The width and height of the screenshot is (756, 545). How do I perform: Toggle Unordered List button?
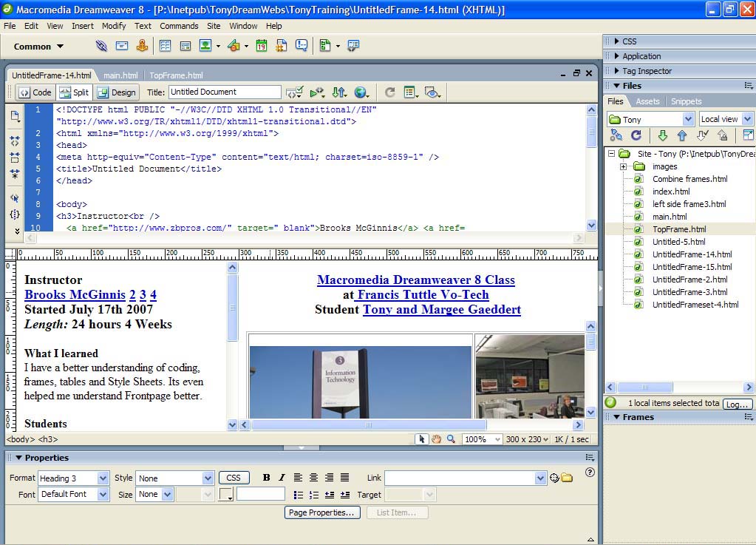[x=299, y=495]
